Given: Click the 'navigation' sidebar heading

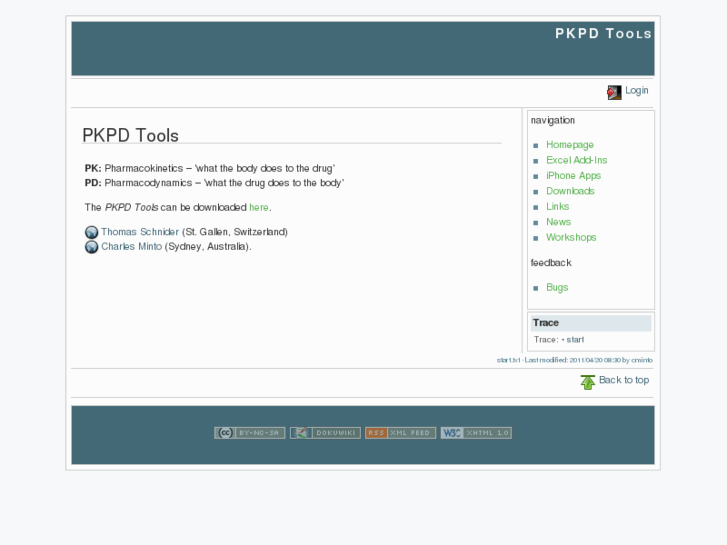Looking at the screenshot, I should coord(553,120).
